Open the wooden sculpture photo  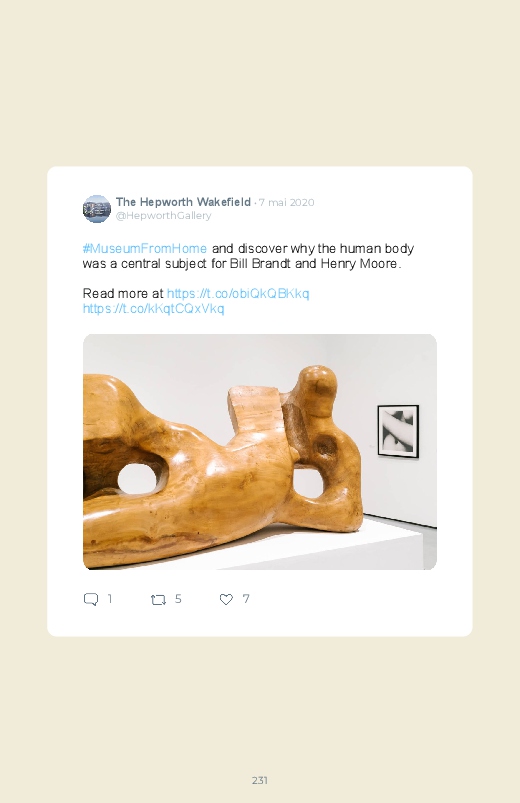click(260, 452)
